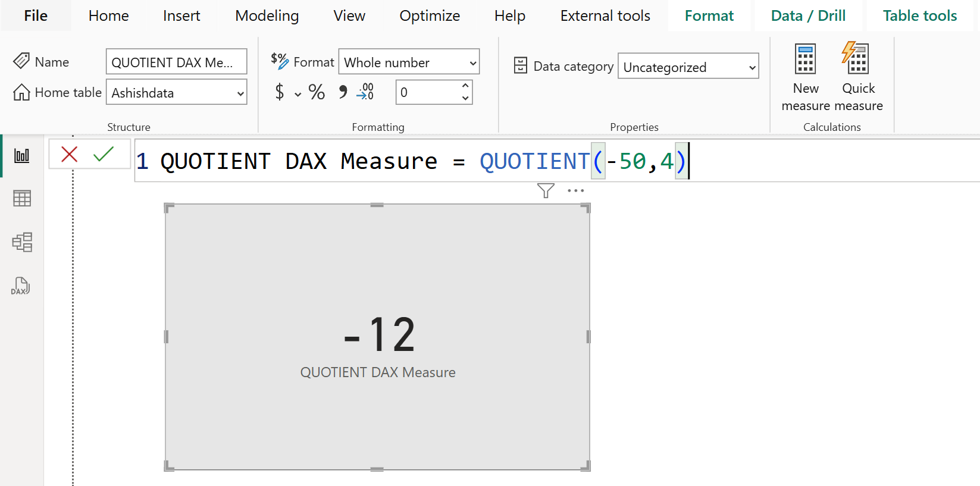Click the visual filter funnel icon
The width and height of the screenshot is (980, 486).
pos(546,191)
